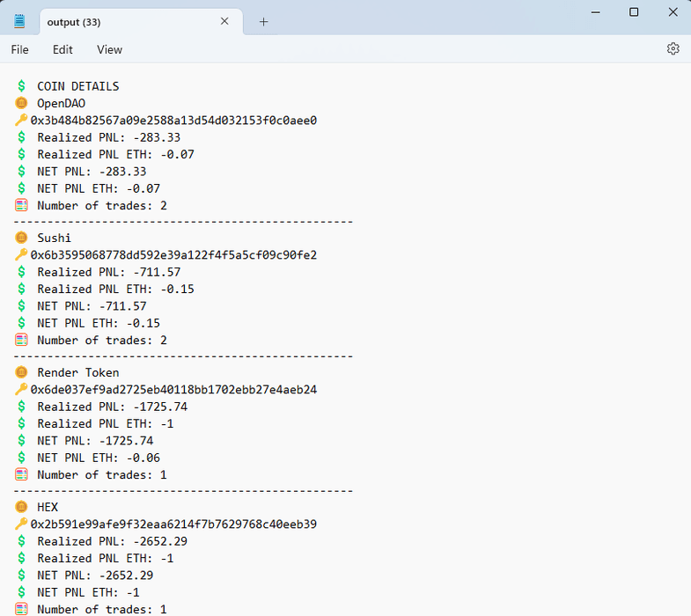691x616 pixels.
Task: Maximize the Notepad window
Action: pyautogui.click(x=634, y=12)
